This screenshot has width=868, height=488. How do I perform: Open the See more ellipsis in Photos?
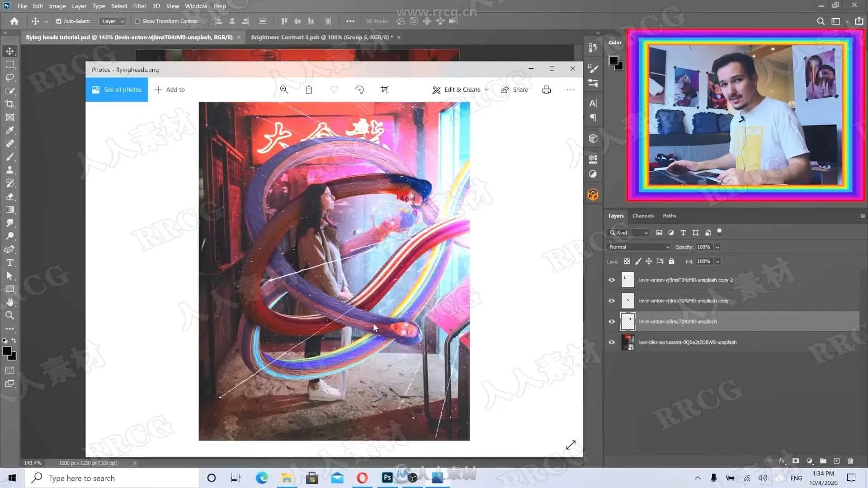point(571,89)
